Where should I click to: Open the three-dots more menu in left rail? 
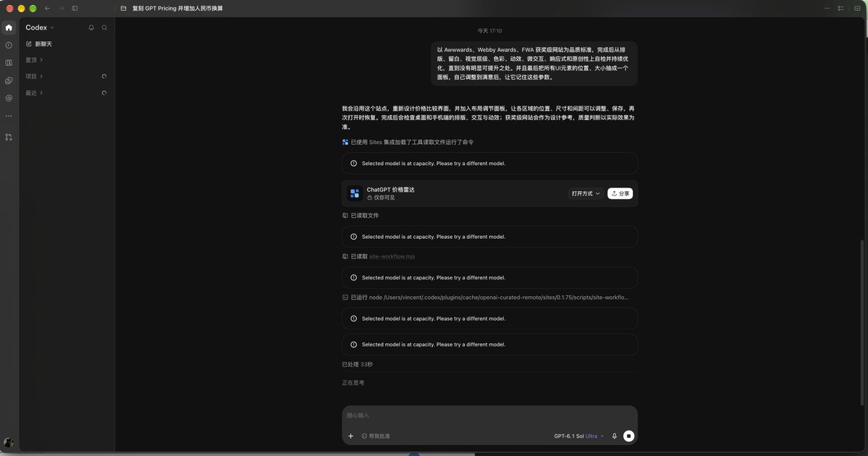pyautogui.click(x=9, y=117)
